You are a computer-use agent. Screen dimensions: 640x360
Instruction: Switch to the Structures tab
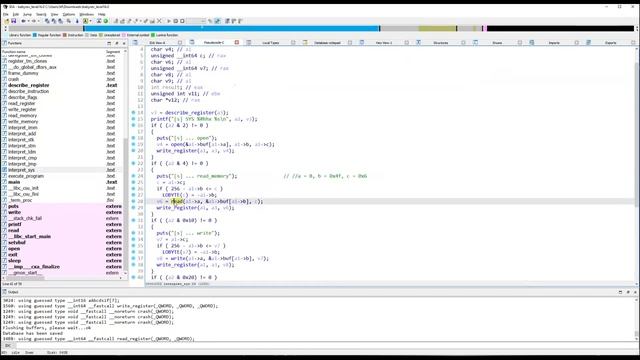pyautogui.click(x=441, y=42)
